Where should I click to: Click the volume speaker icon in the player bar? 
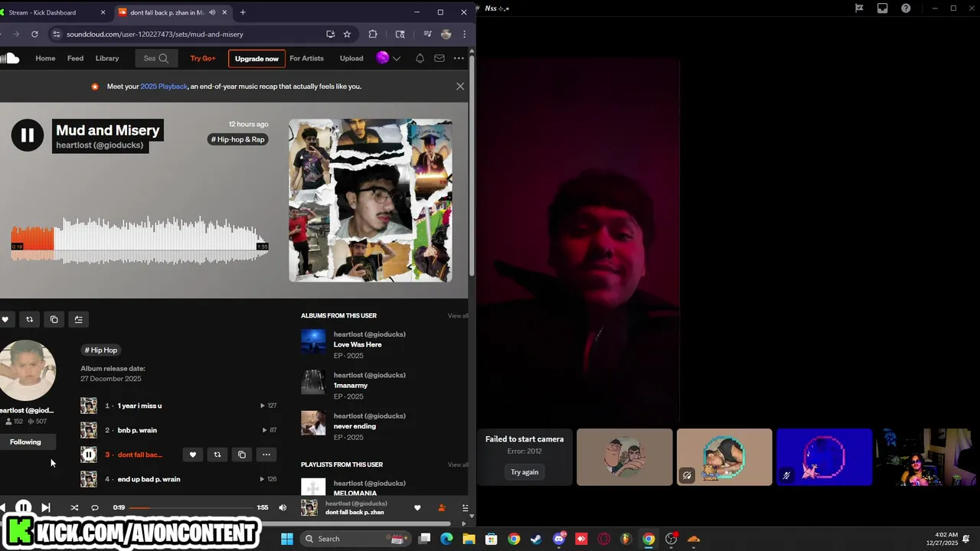pyautogui.click(x=283, y=507)
